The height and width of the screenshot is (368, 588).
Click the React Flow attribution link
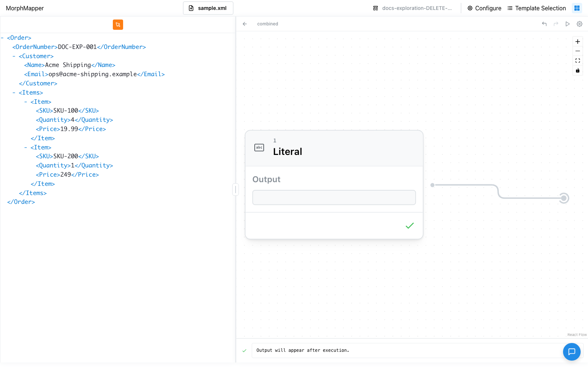(577, 335)
